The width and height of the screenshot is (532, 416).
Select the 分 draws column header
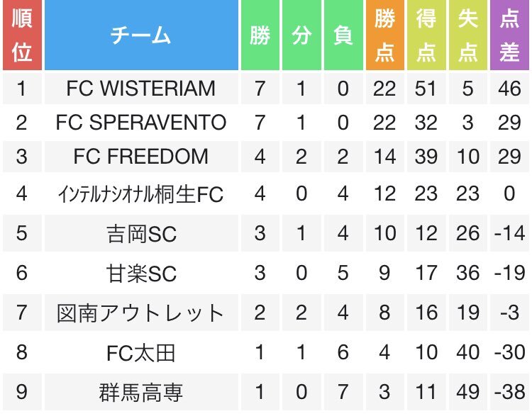pos(301,35)
